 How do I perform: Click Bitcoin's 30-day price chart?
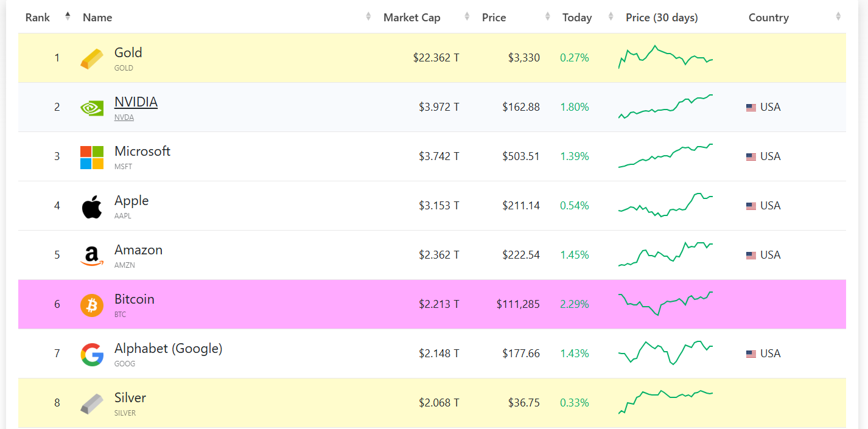665,304
